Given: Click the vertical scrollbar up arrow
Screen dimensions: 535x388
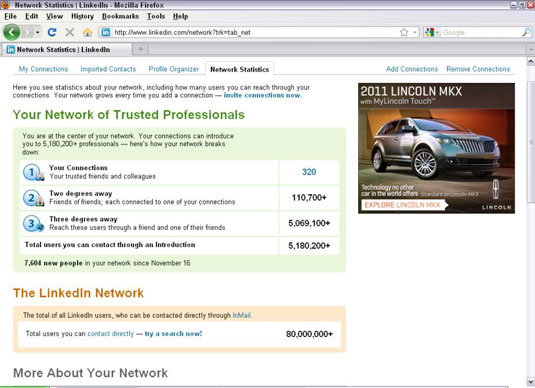Looking at the screenshot, I should [x=531, y=61].
